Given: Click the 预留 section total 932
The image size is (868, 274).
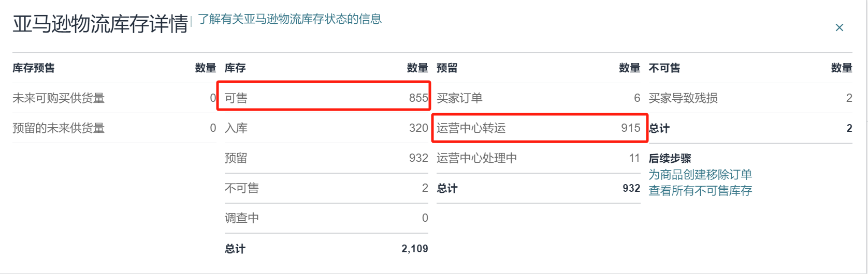Looking at the screenshot, I should pyautogui.click(x=631, y=188).
